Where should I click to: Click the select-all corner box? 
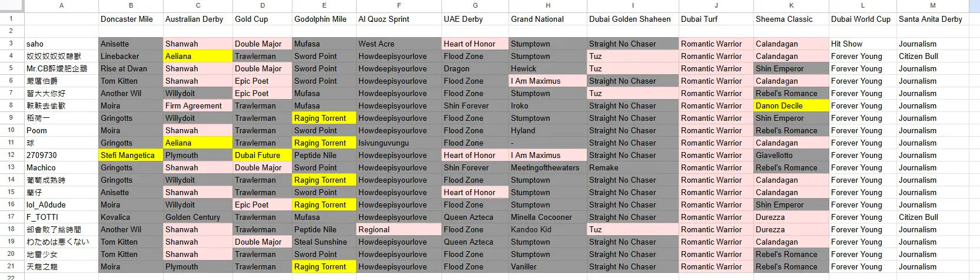click(x=12, y=6)
